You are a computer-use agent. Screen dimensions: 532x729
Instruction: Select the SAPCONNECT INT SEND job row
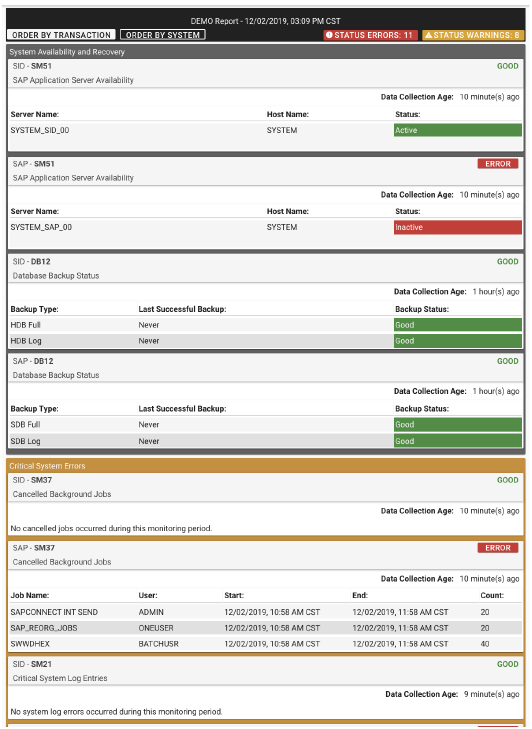pos(266,612)
